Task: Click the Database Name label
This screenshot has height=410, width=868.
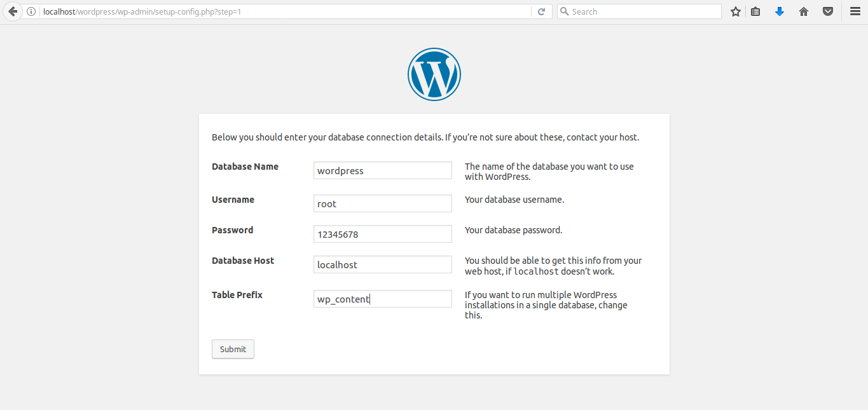Action: [245, 167]
